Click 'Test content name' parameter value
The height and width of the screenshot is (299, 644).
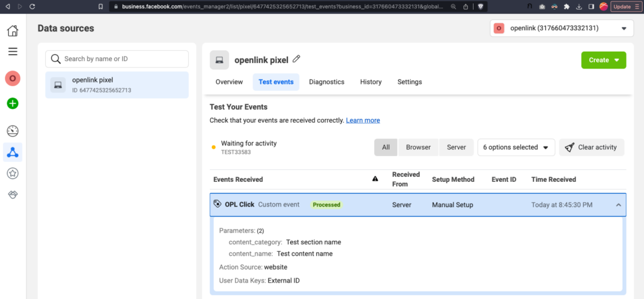pyautogui.click(x=305, y=254)
